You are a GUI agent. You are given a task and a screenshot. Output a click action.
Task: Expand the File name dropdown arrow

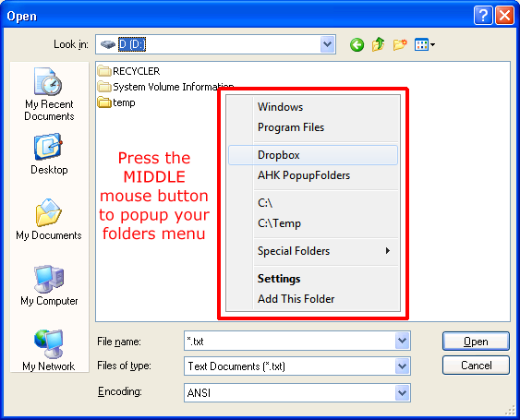tap(403, 341)
